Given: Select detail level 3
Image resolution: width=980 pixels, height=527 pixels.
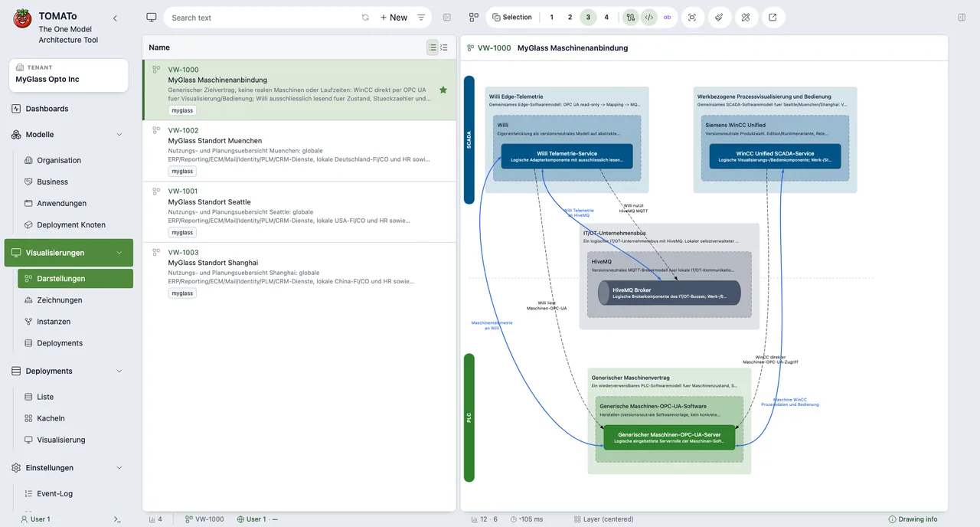Looking at the screenshot, I should pyautogui.click(x=588, y=18).
